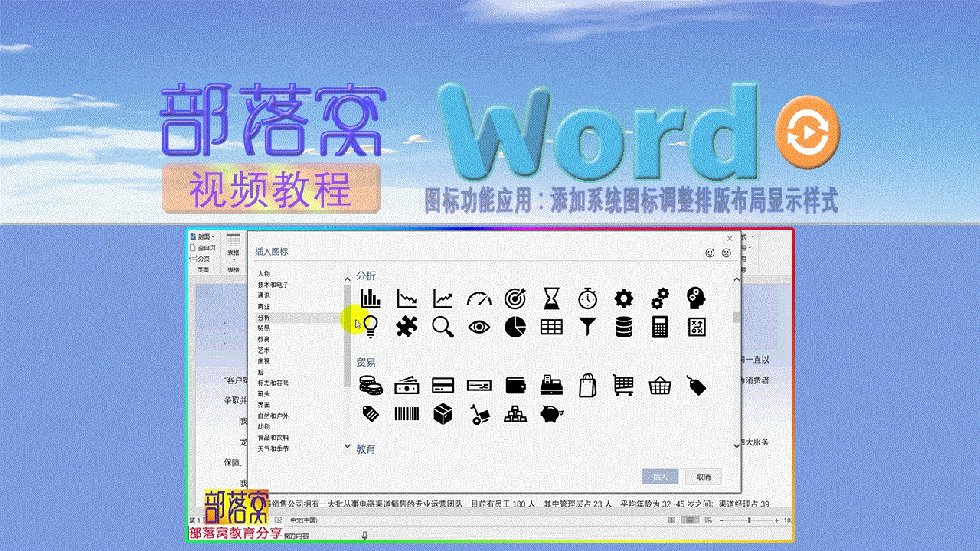Open the 封面 dropdown in Word ribbon
The height and width of the screenshot is (551, 980).
203,237
